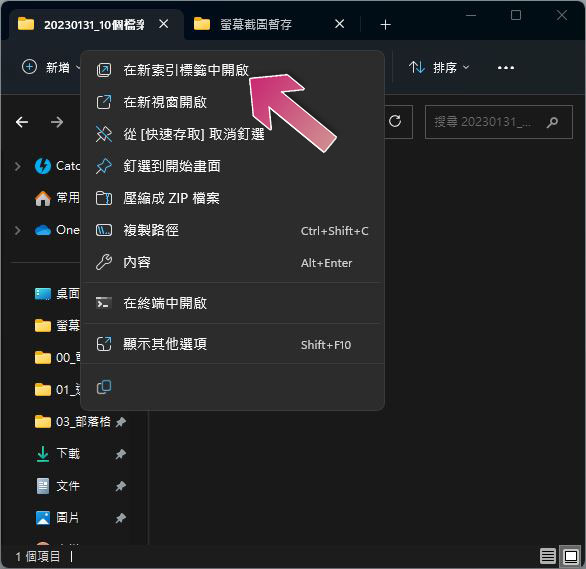Choose Open in new window option
This screenshot has height=569, width=586.
[232, 102]
